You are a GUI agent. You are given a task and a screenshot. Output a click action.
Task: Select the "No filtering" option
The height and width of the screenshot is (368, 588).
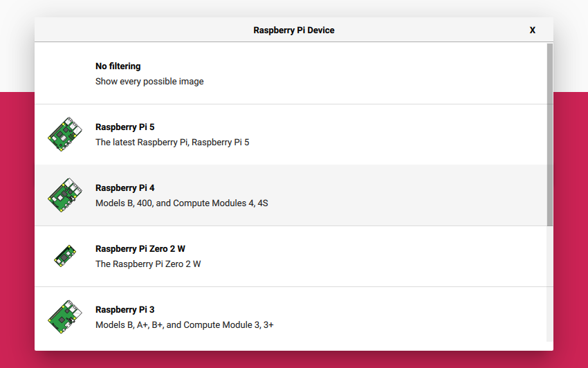tap(118, 66)
